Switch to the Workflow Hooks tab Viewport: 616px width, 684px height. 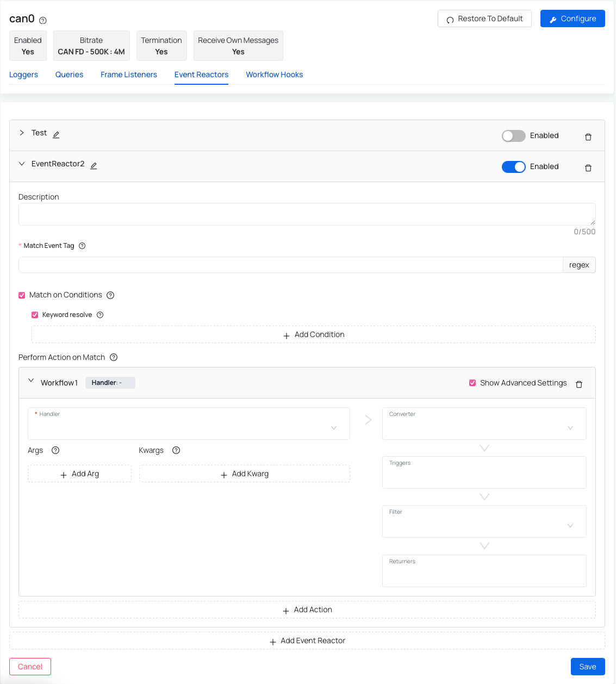pos(274,74)
